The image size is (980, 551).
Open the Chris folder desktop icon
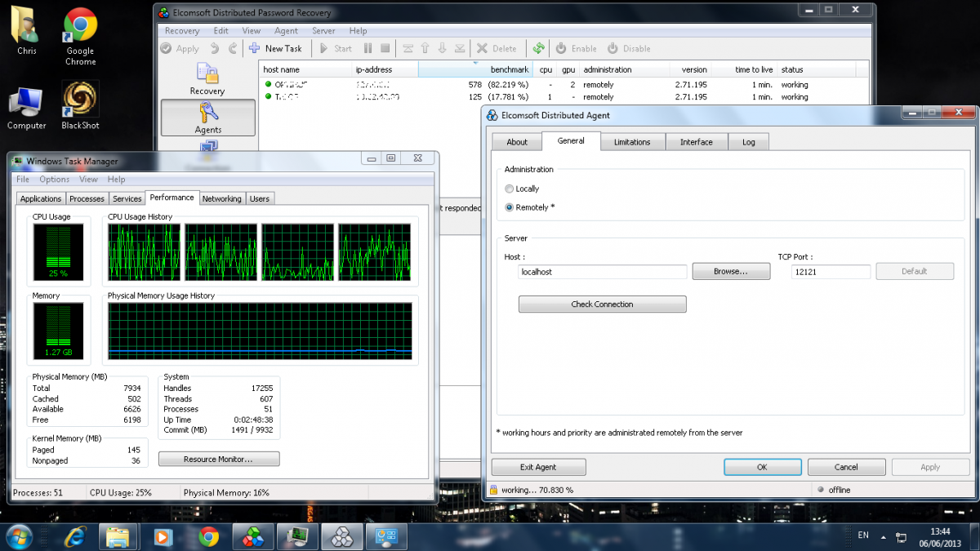[x=27, y=30]
